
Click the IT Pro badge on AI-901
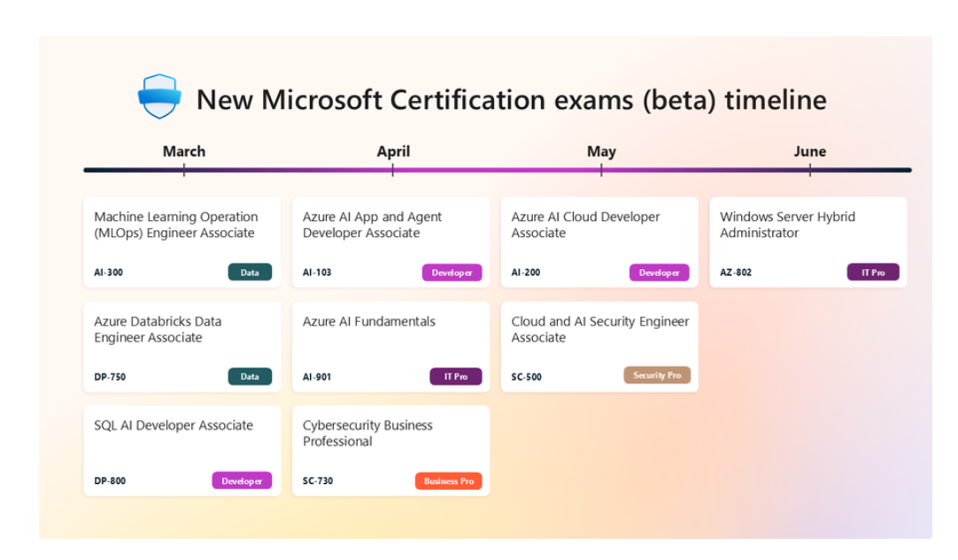pyautogui.click(x=455, y=377)
